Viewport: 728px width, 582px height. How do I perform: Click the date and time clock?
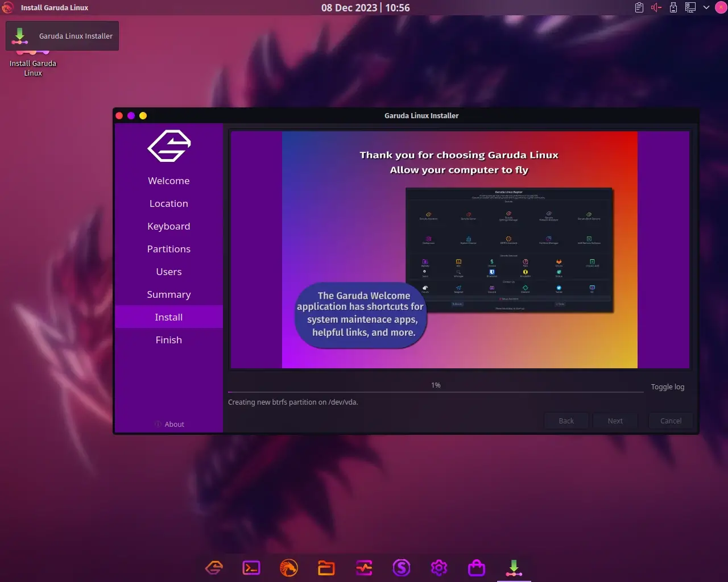pos(365,7)
